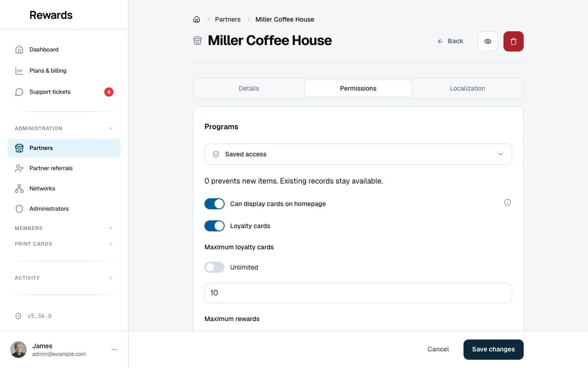Click the info icon next to homepage cards toggle

pos(508,202)
